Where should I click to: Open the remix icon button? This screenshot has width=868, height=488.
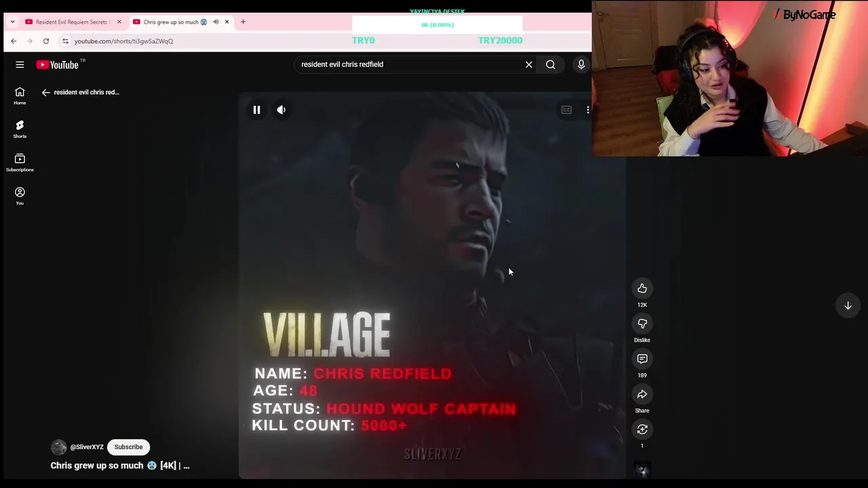(x=642, y=430)
